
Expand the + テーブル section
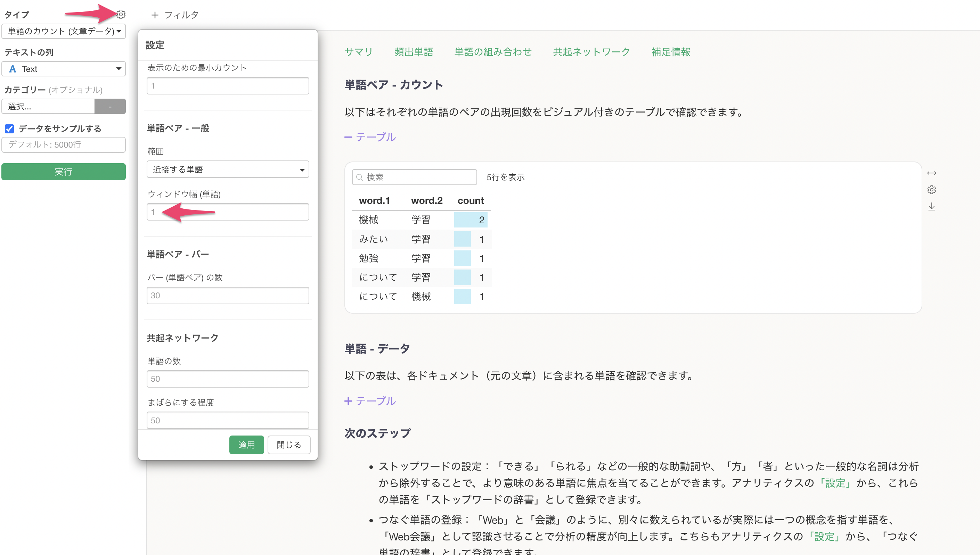370,401
